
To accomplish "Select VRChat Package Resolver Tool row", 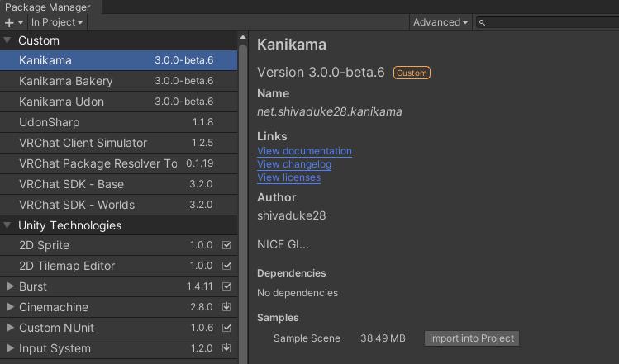I will coord(118,163).
